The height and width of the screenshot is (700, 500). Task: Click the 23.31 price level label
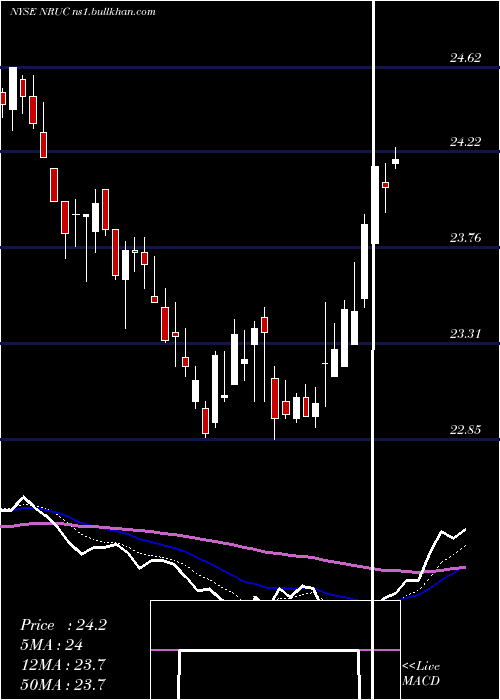466,333
